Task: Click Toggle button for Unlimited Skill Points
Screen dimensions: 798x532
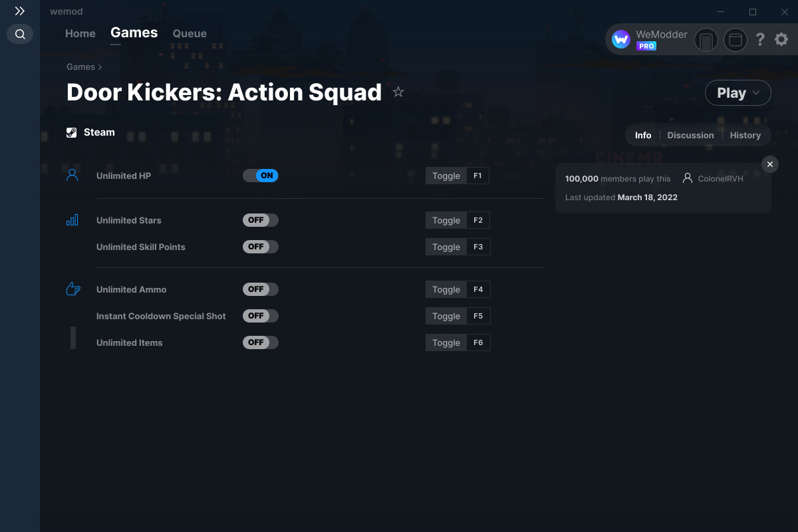Action: 446,247
